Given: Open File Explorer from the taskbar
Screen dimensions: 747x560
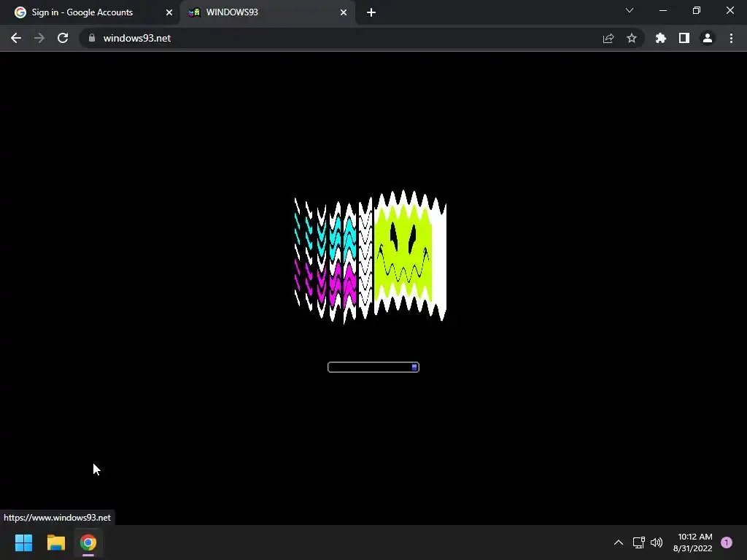Looking at the screenshot, I should pos(56,542).
